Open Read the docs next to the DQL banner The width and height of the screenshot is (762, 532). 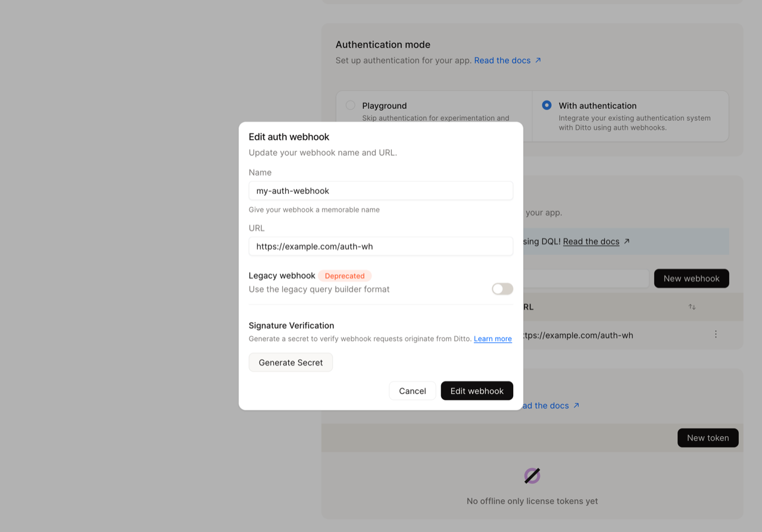click(x=591, y=241)
